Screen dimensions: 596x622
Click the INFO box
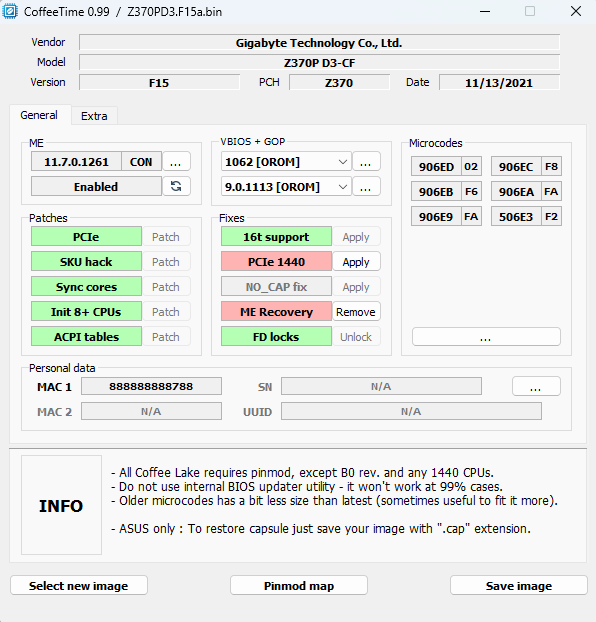(x=62, y=505)
